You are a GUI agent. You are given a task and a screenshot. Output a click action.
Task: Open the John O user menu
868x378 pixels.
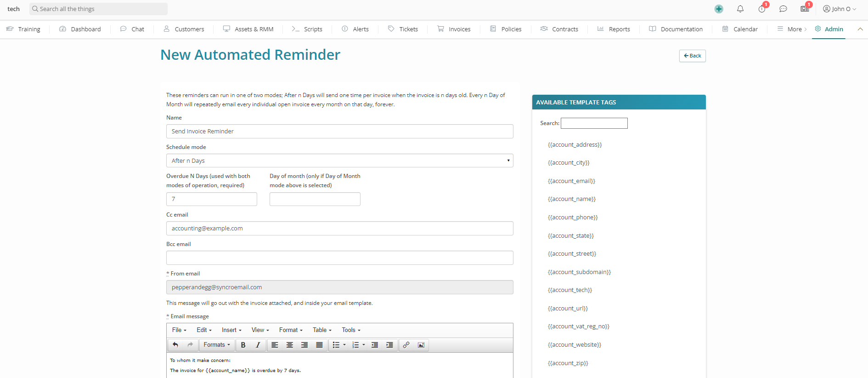pos(839,9)
